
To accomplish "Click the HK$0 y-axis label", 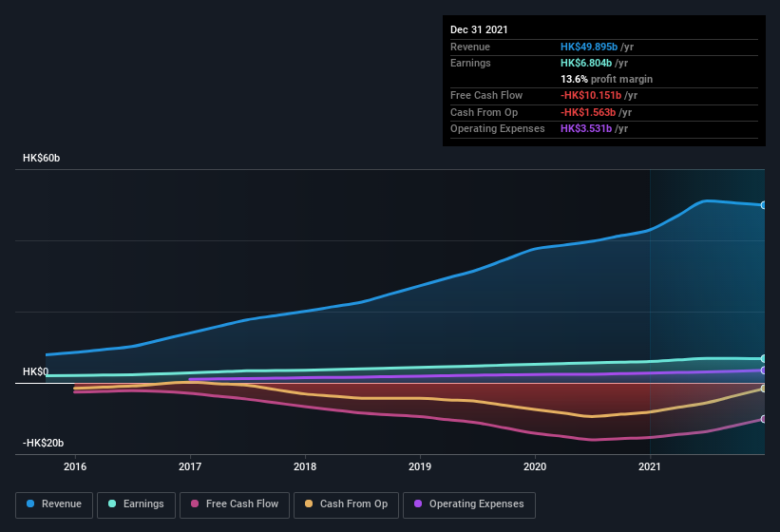I will [x=36, y=371].
